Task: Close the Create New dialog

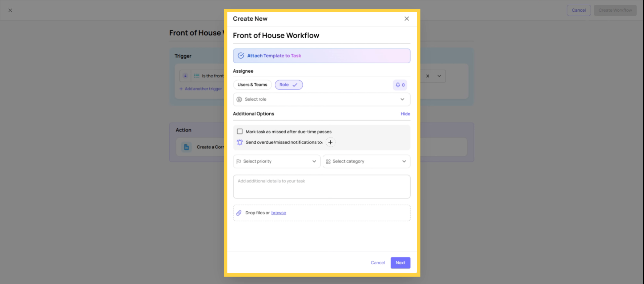Action: point(407,19)
